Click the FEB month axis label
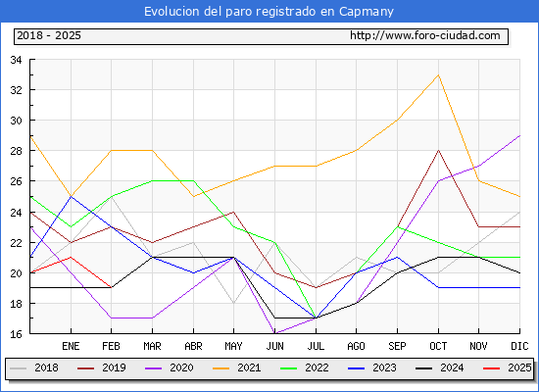This screenshot has height=392, width=539. pos(111,346)
